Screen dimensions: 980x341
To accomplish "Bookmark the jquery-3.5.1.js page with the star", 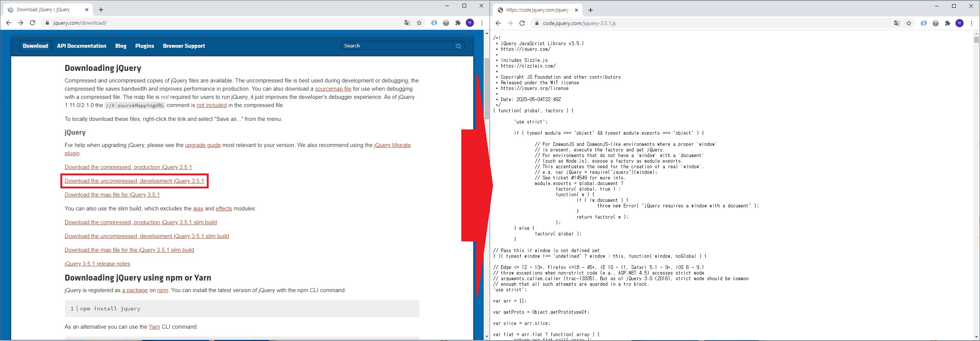I will coord(909,23).
